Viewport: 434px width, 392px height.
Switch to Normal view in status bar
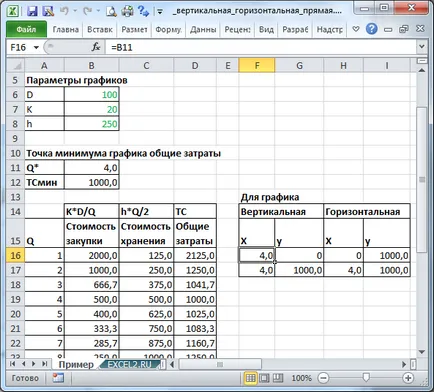pyautogui.click(x=250, y=378)
